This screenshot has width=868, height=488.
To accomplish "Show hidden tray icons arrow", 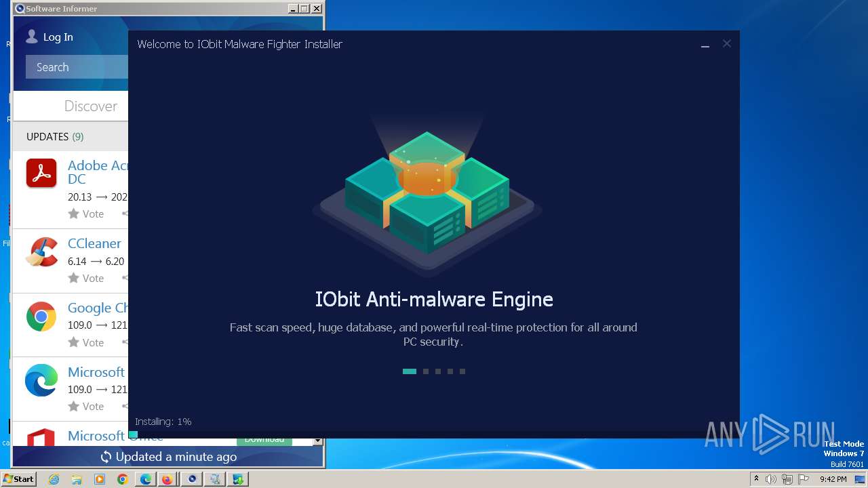I will click(x=756, y=479).
